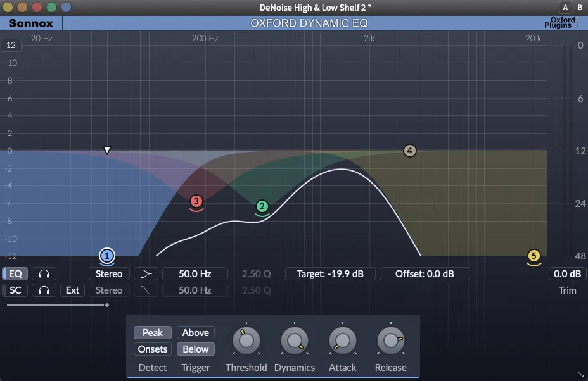Click the SC row headphone listen icon
Image resolution: width=588 pixels, height=381 pixels.
point(44,290)
